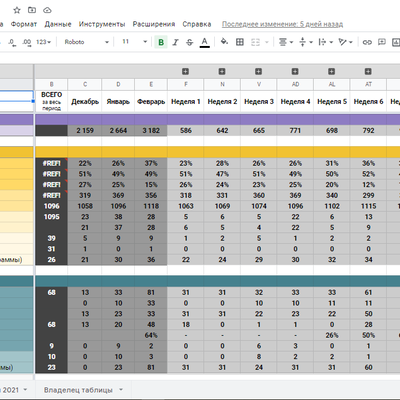Toggle bold formatting button
The width and height of the screenshot is (400, 400).
(161, 42)
